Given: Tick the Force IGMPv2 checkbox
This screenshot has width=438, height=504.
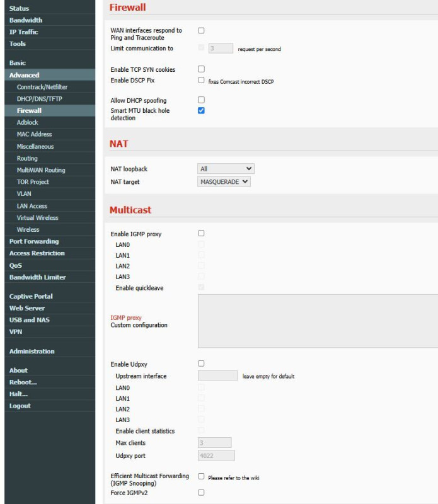Looking at the screenshot, I should [x=201, y=493].
